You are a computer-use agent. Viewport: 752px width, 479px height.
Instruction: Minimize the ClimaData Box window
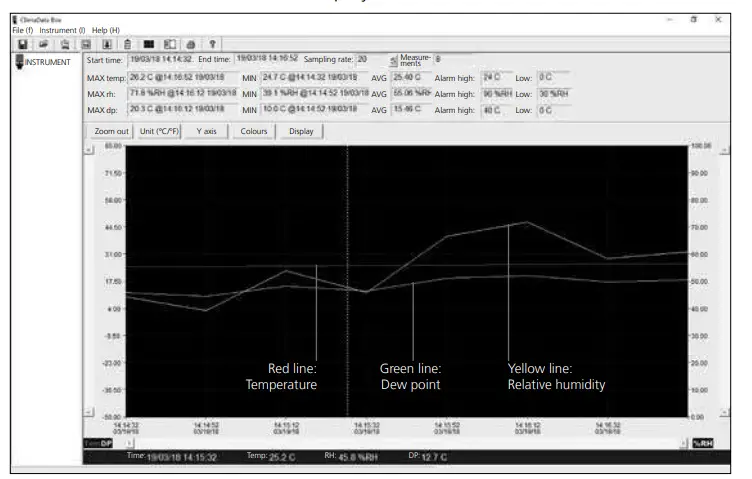coord(670,20)
